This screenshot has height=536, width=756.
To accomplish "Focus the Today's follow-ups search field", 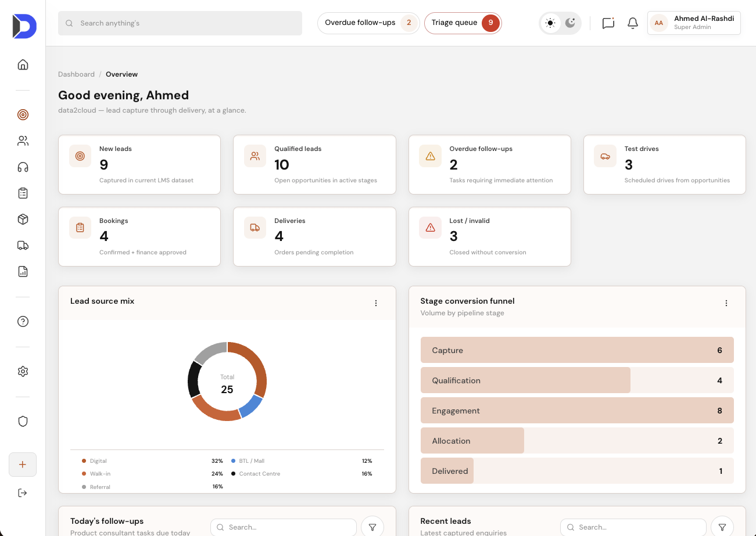I will click(284, 527).
